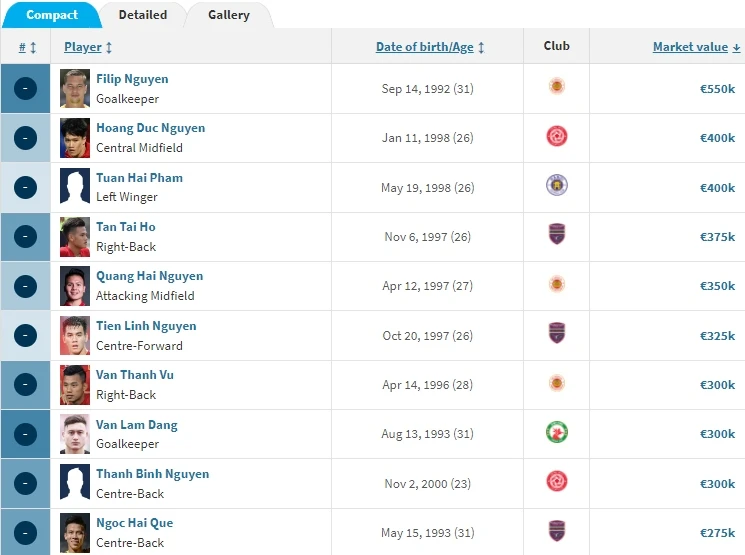The image size is (745, 555).
Task: Select the Compact view tab
Action: [x=52, y=15]
